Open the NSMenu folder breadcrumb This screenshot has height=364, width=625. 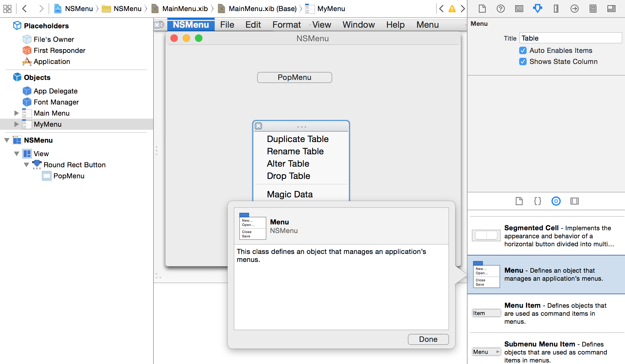click(122, 9)
